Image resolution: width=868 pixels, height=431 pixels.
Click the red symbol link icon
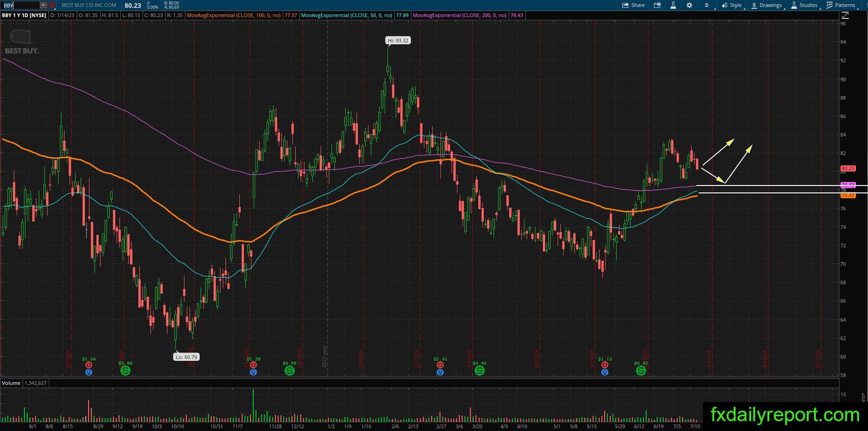click(x=52, y=5)
